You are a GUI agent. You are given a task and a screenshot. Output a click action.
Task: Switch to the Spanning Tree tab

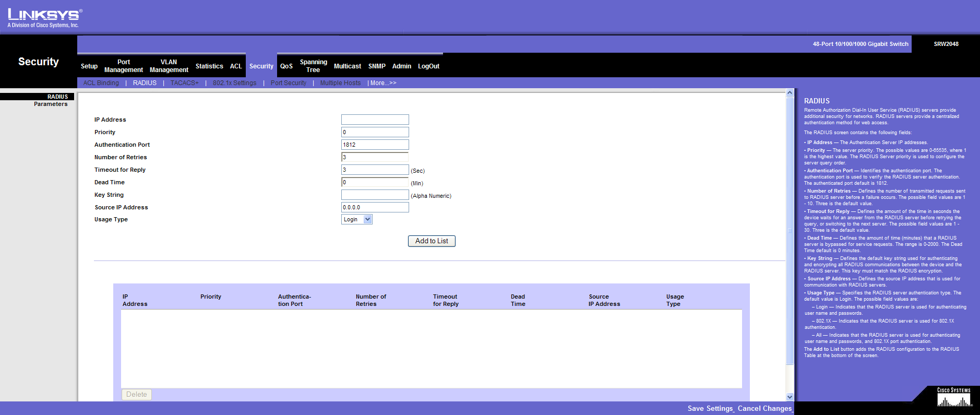point(313,66)
